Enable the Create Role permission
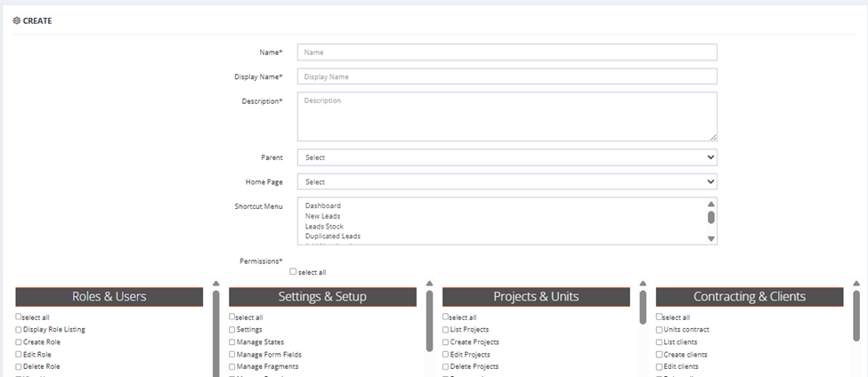868x377 pixels. tap(19, 342)
